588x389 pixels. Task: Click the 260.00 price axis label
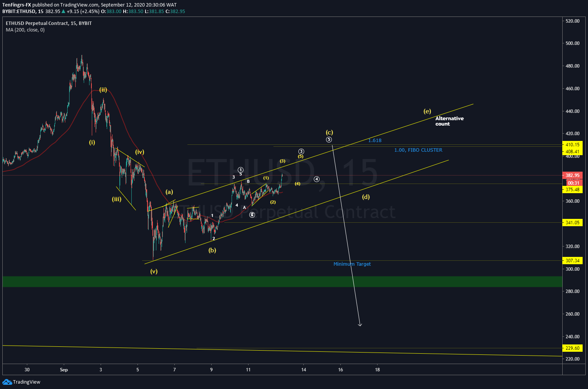click(x=572, y=314)
